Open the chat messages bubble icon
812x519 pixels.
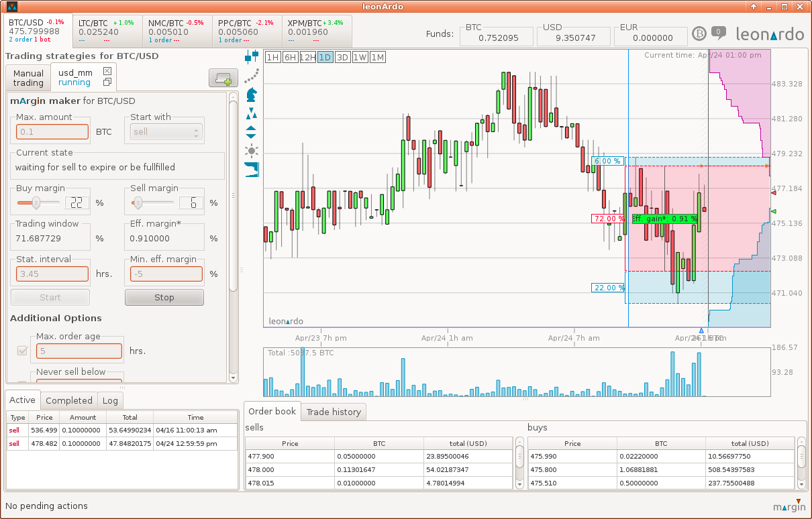click(719, 32)
